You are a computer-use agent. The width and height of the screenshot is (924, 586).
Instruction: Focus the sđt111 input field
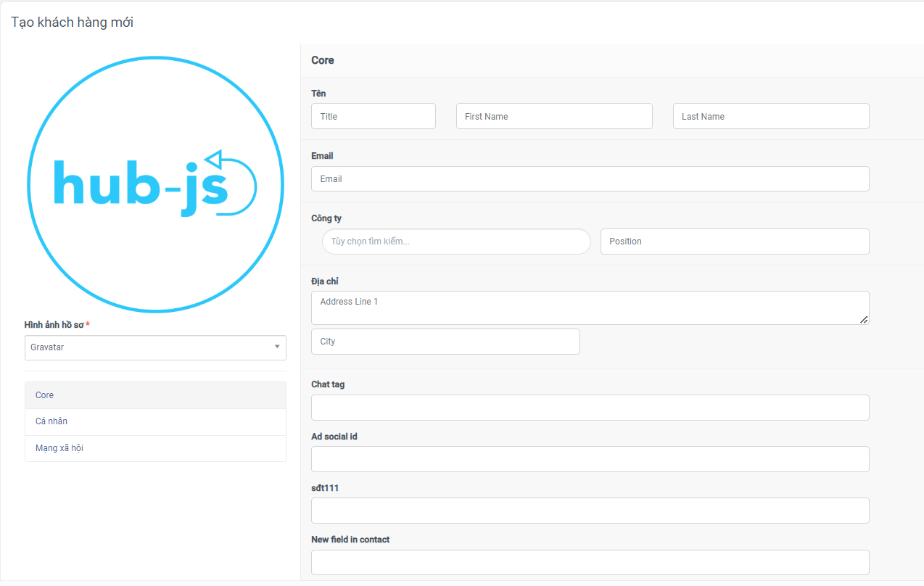(589, 511)
